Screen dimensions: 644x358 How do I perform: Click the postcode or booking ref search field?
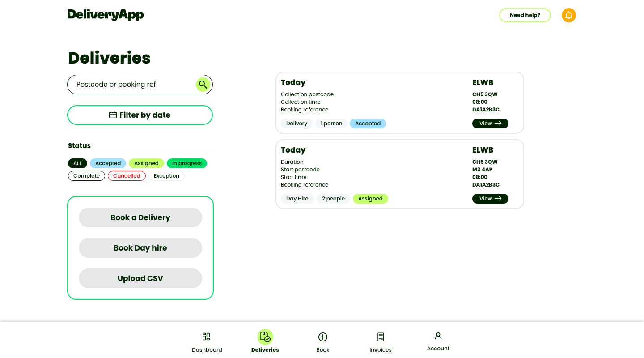[130, 84]
